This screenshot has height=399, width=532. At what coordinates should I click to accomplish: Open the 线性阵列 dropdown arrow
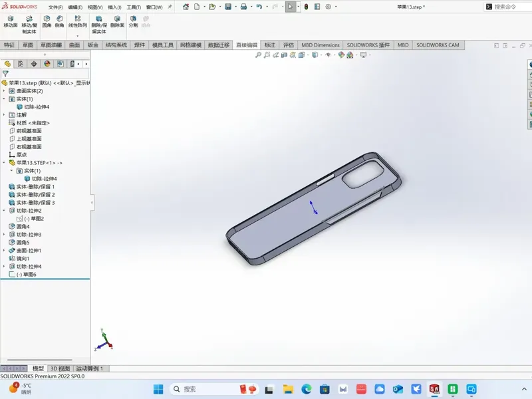(78, 36)
